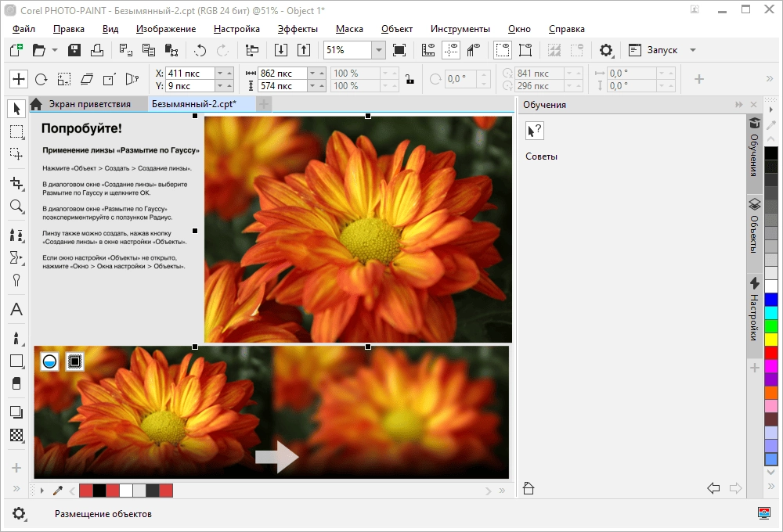The width and height of the screenshot is (783, 532).
Task: Customize toolbox with plus button
Action: tap(16, 468)
